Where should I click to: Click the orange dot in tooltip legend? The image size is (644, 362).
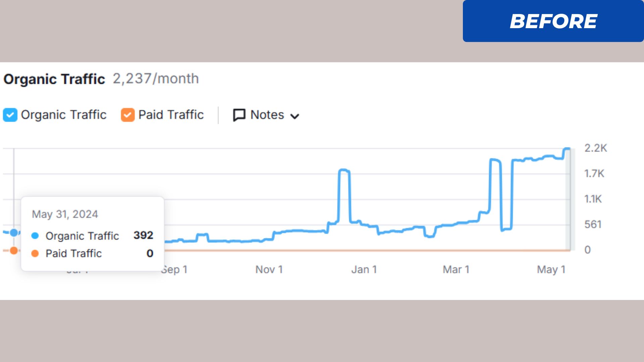point(35,253)
